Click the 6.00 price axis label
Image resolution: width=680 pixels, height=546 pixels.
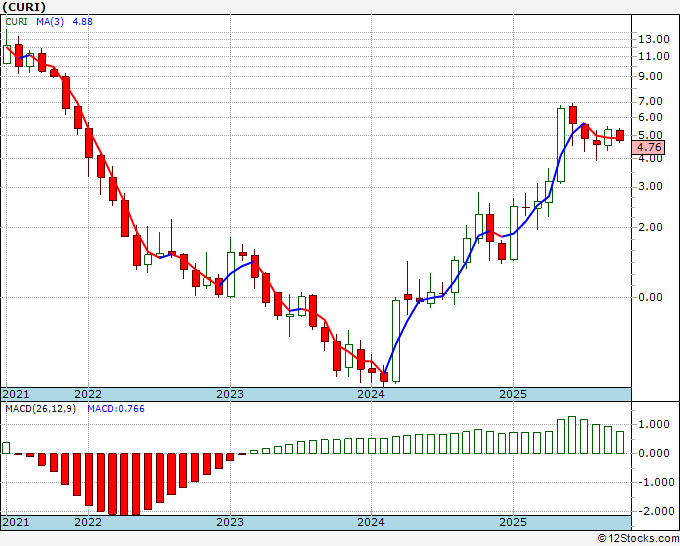(650, 118)
